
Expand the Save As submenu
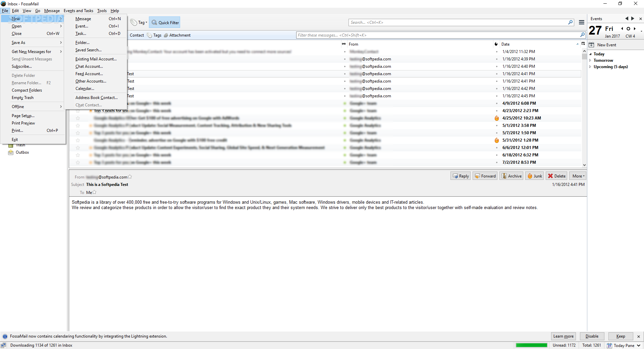tap(32, 43)
